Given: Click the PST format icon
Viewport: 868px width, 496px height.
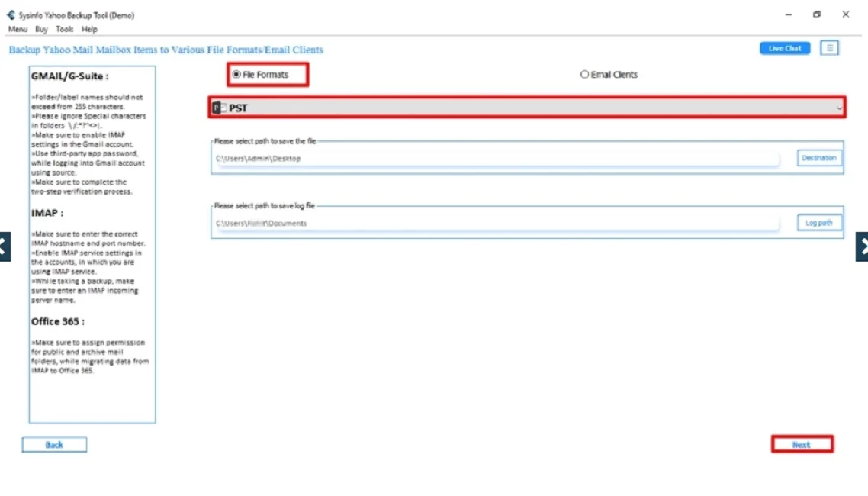Looking at the screenshot, I should [219, 108].
